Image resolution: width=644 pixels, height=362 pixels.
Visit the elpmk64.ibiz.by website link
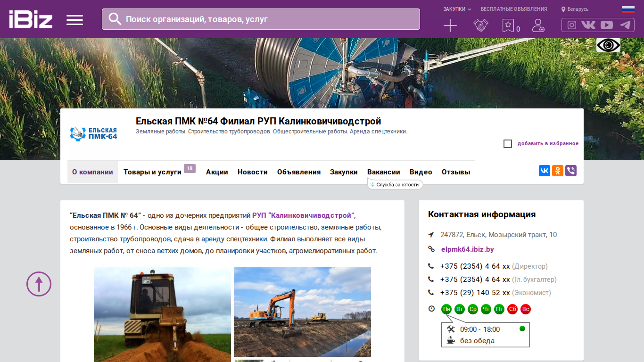(468, 249)
